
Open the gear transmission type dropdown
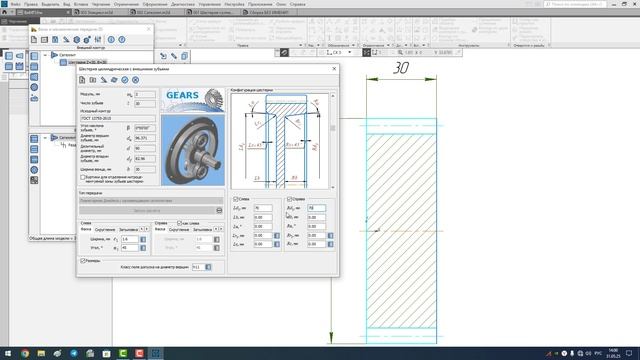click(151, 201)
